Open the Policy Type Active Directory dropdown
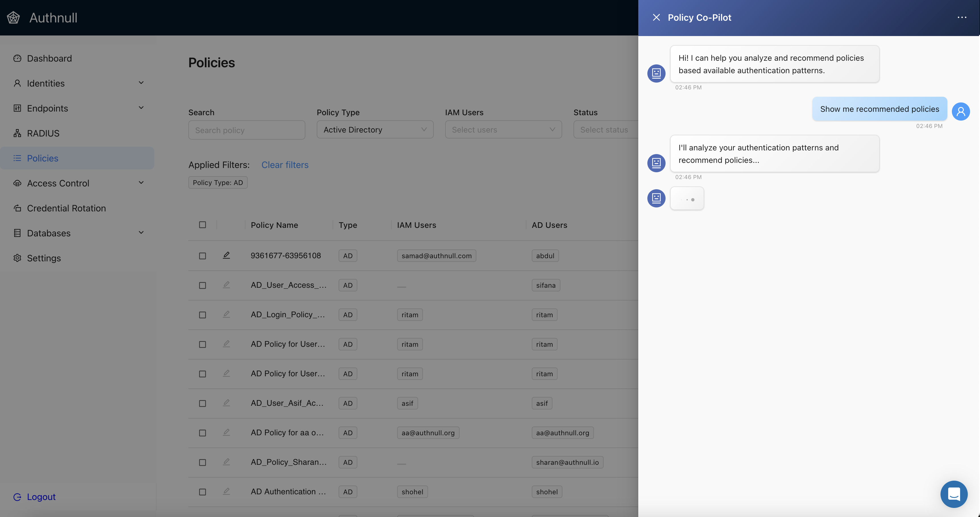 click(375, 130)
